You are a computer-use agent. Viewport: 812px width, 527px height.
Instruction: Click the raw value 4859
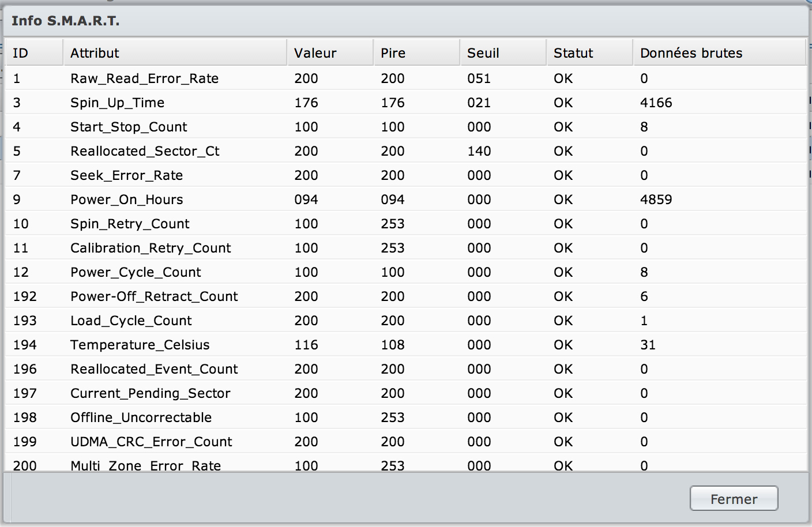[x=656, y=199]
